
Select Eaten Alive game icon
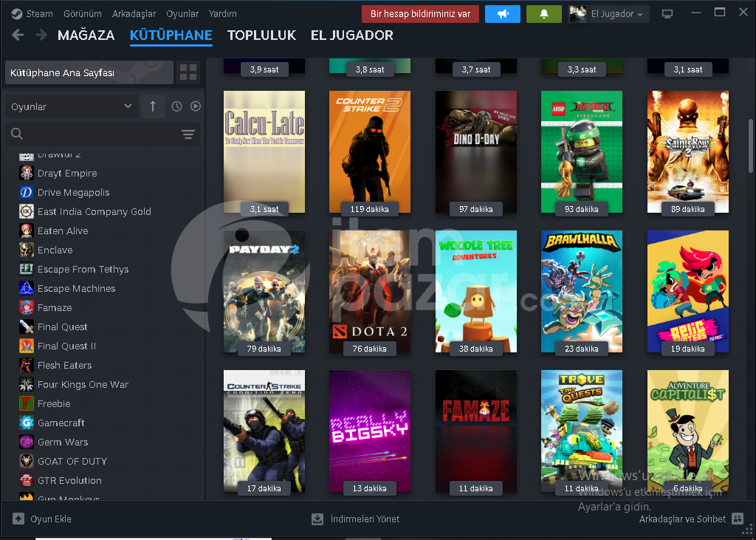26,230
